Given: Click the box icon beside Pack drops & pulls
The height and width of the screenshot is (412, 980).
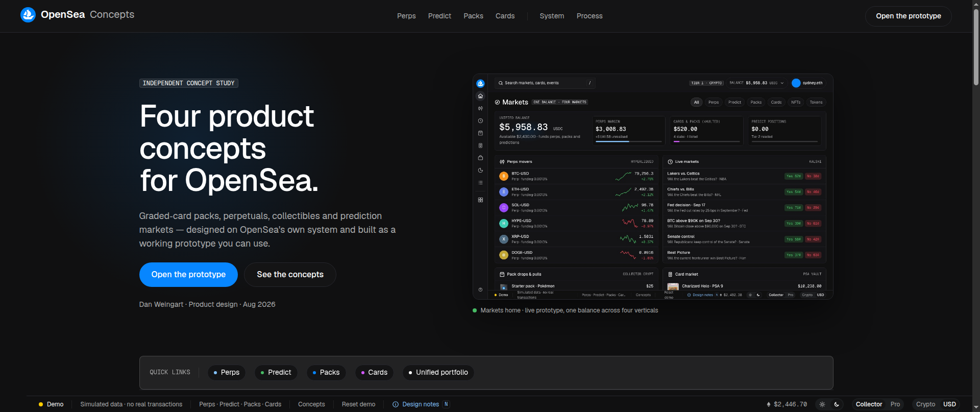Looking at the screenshot, I should coord(502,274).
